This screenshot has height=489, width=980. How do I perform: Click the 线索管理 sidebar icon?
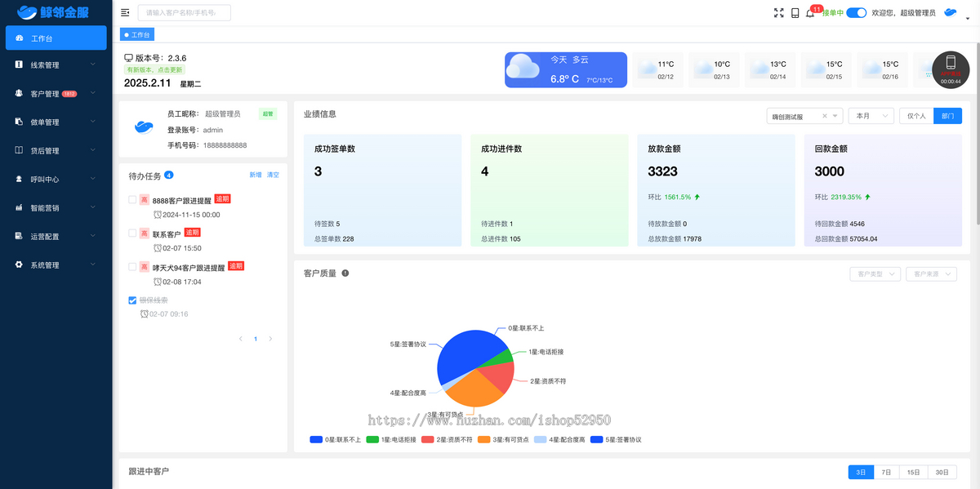click(x=20, y=64)
